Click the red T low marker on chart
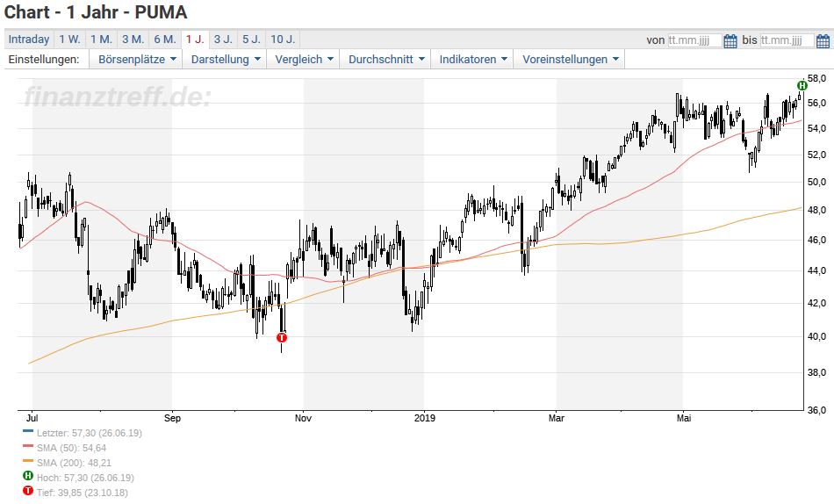Viewport: 834px width, 504px height. coord(282,337)
